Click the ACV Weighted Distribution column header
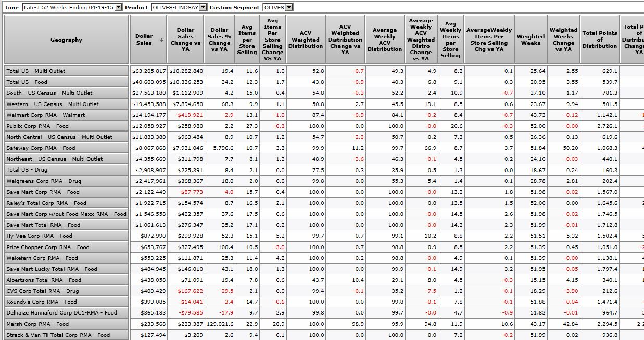 click(x=306, y=40)
